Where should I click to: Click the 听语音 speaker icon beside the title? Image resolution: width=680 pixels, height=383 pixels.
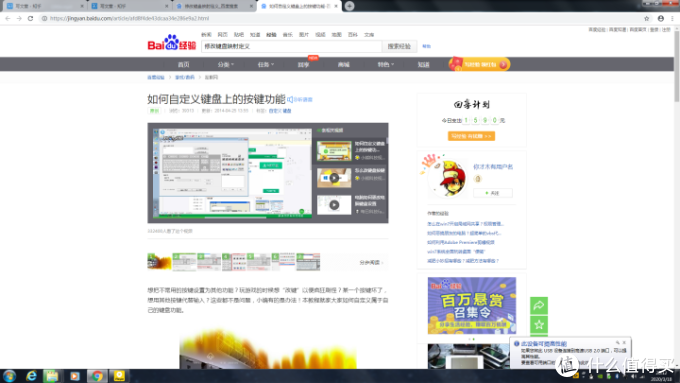click(x=290, y=100)
